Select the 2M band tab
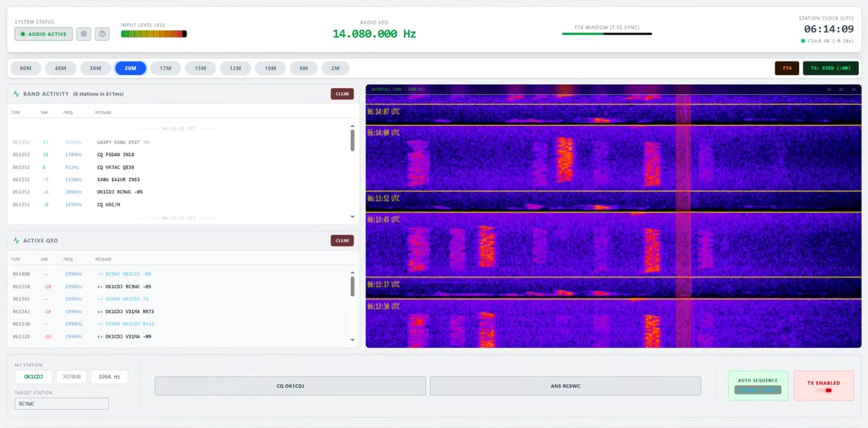 tap(336, 68)
